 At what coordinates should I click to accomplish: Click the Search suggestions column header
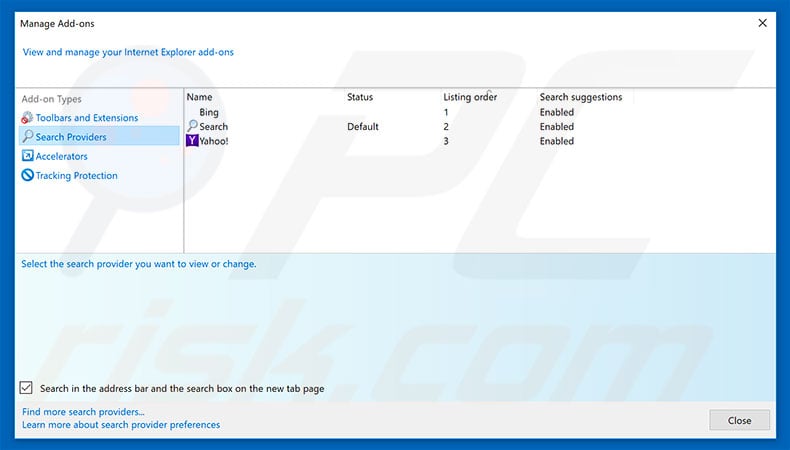click(581, 97)
